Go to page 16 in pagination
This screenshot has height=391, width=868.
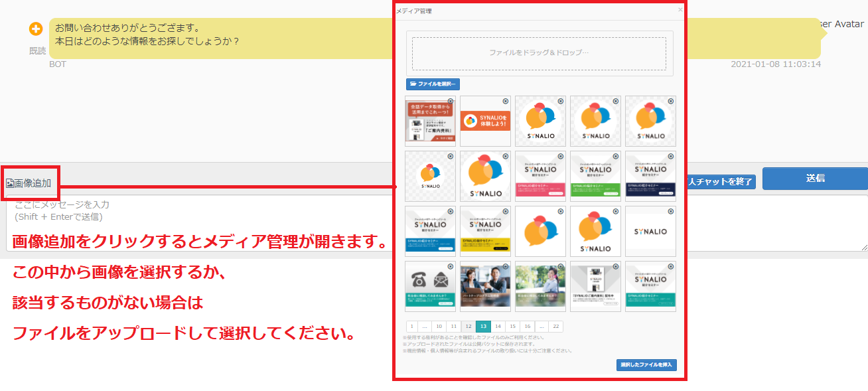527,326
